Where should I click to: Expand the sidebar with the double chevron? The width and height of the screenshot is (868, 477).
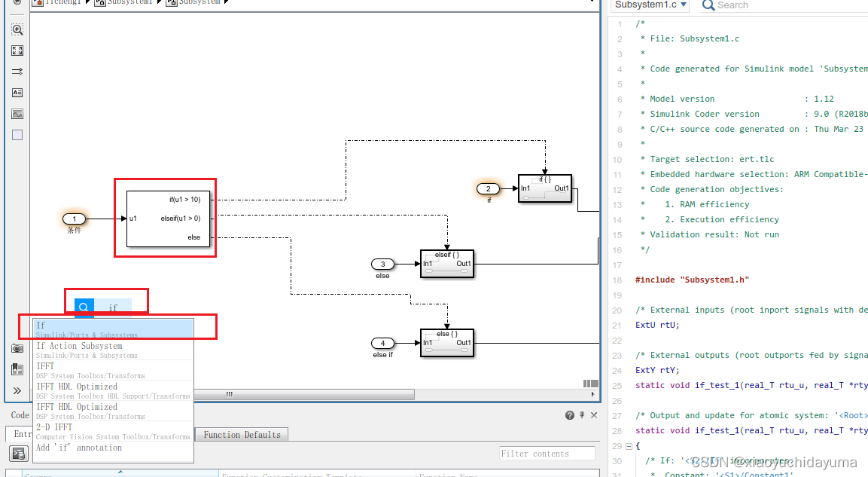17,390
